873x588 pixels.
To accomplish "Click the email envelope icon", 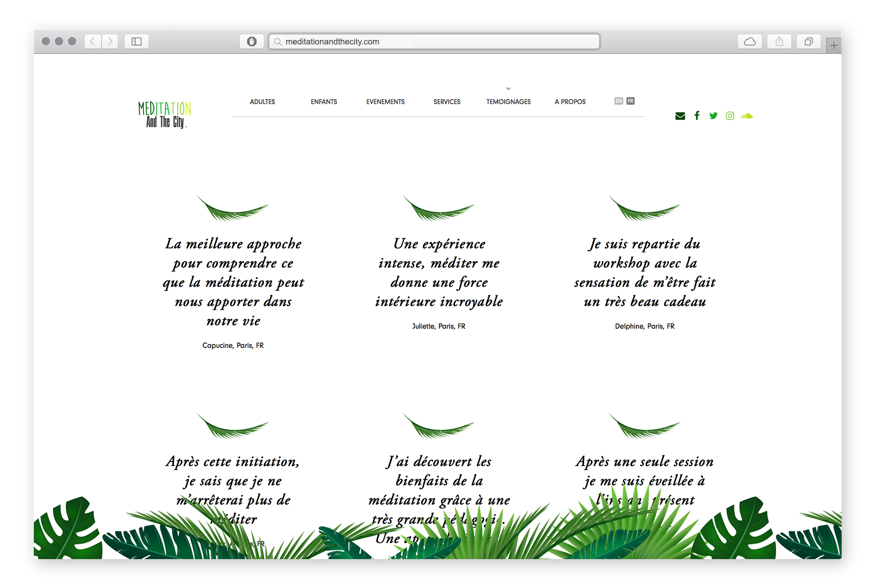I will pyautogui.click(x=680, y=116).
